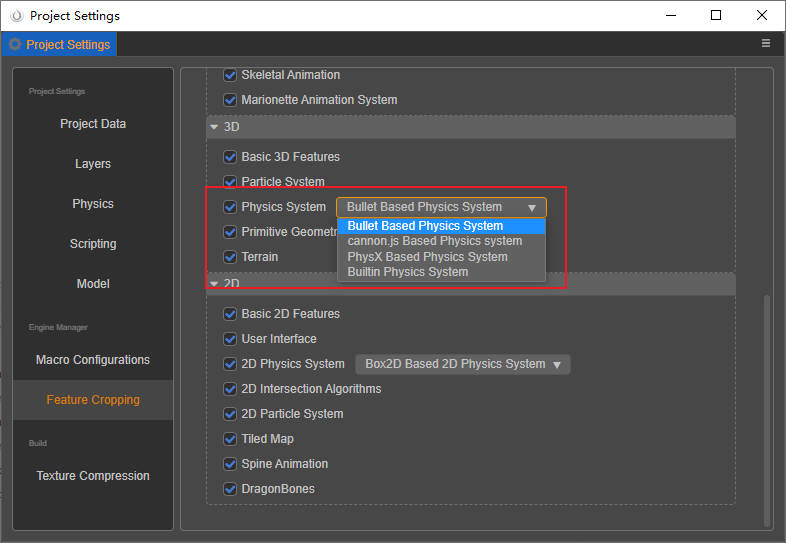Toggle 2D Intersection Algorithms checkbox
Image resolution: width=786 pixels, height=543 pixels.
[230, 389]
